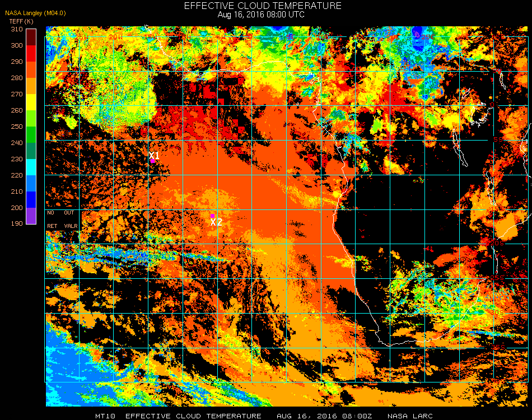Click the Aug 16, 2016 08:00 UTC date
Viewport: 532px width, 420px height.
coord(261,15)
